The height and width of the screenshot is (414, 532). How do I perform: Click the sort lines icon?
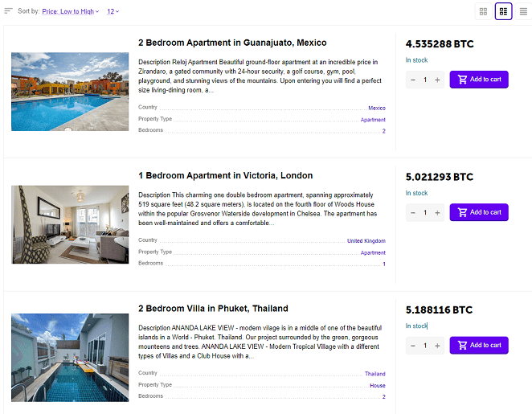(8, 11)
